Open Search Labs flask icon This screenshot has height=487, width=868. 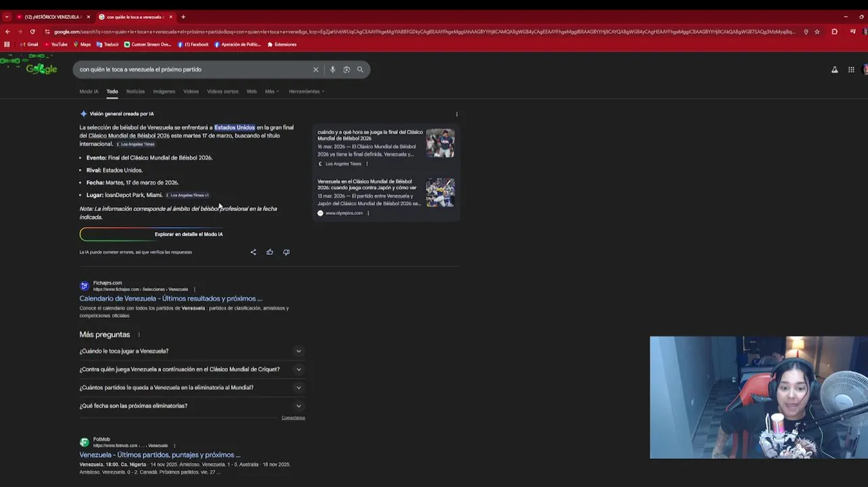tap(834, 70)
